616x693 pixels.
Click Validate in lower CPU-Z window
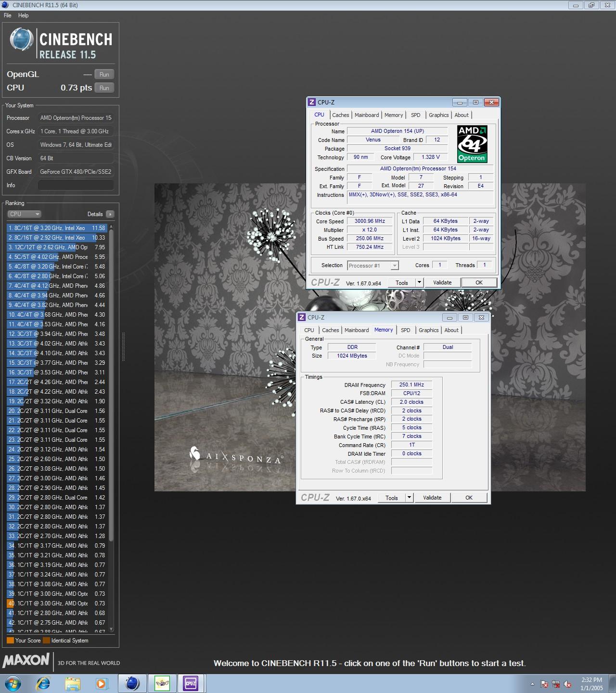pyautogui.click(x=432, y=498)
